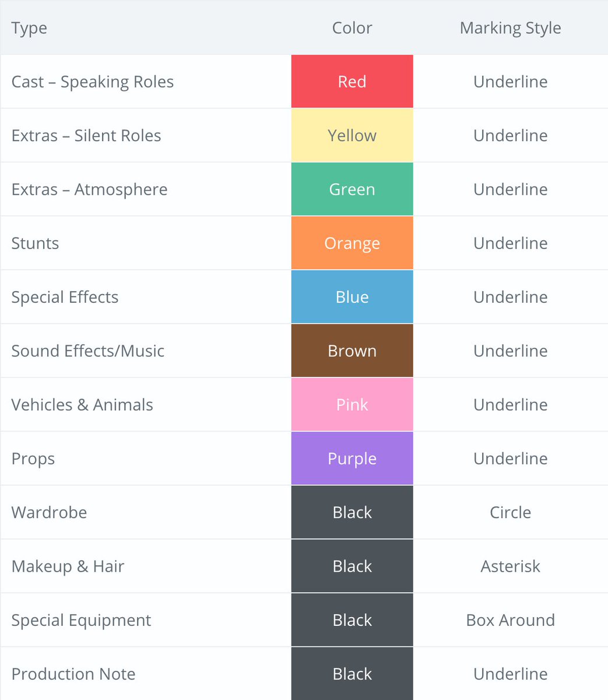Select the Orange color swatch
608x700 pixels.
pyautogui.click(x=352, y=243)
